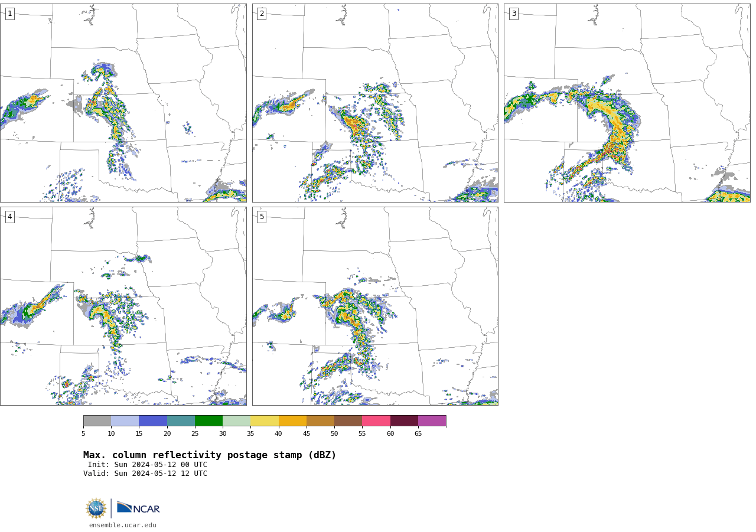Open ensemble member 2 reflectivity map
Image resolution: width=756 pixels, height=532 pixels.
pos(375,103)
